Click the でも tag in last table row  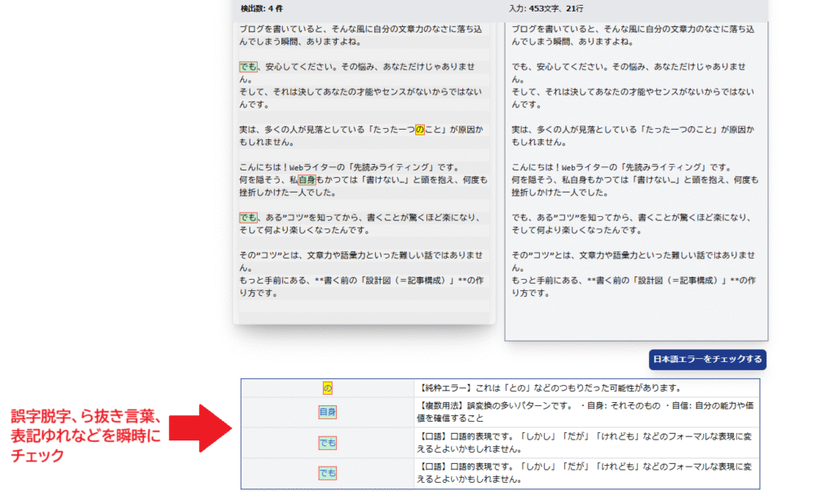click(327, 473)
